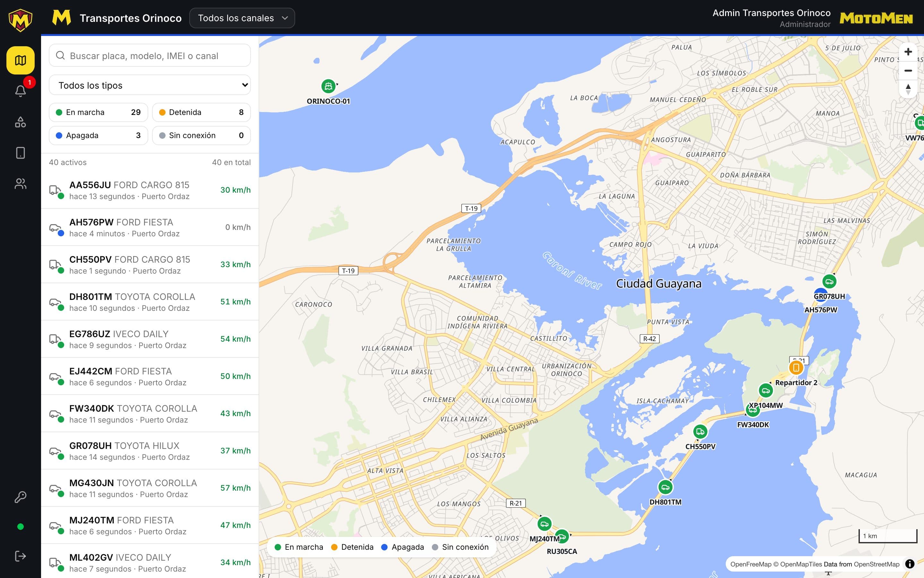Reset map bearing with compass button

908,89
